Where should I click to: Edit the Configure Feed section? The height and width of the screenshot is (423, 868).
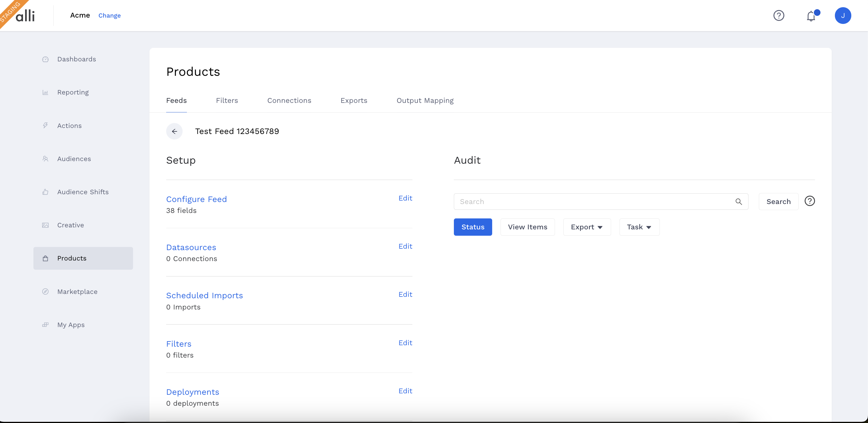click(x=405, y=198)
